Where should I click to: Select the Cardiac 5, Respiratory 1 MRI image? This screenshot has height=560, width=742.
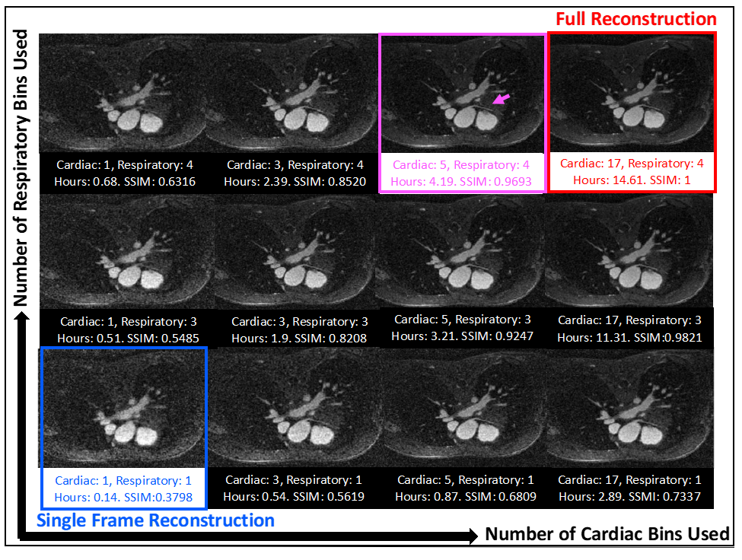pos(462,409)
